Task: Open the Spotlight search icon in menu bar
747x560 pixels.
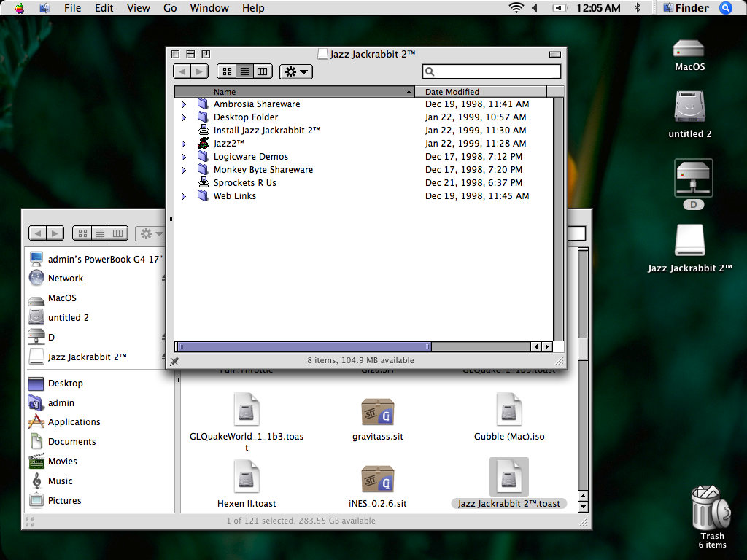Action: click(x=725, y=7)
